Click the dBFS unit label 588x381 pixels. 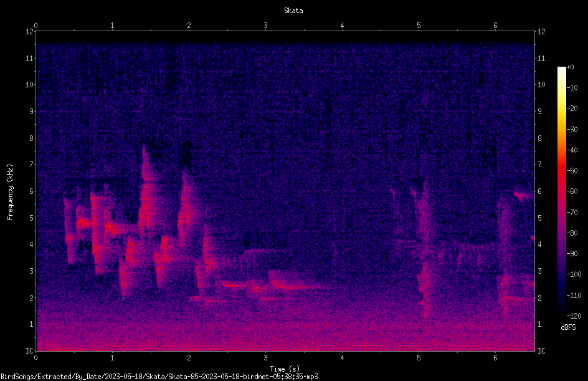(568, 327)
